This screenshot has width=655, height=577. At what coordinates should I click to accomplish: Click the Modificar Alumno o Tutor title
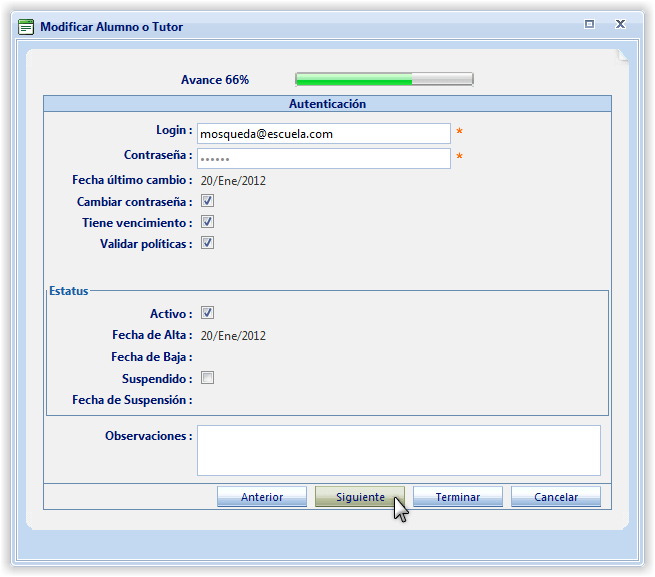112,27
